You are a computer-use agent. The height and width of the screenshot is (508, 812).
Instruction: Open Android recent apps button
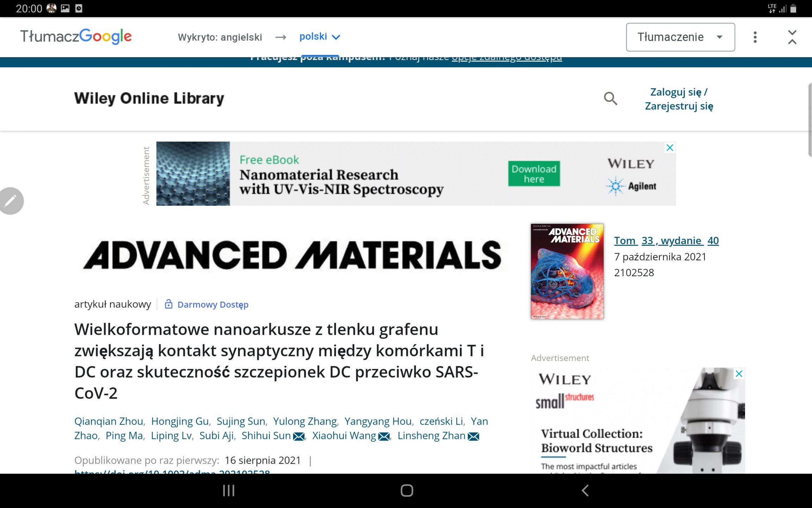coord(229,490)
